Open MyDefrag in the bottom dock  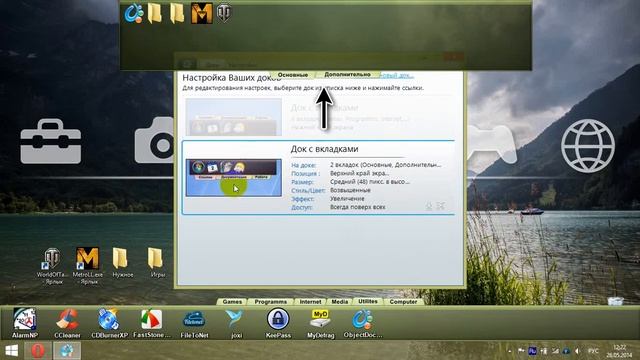click(321, 323)
